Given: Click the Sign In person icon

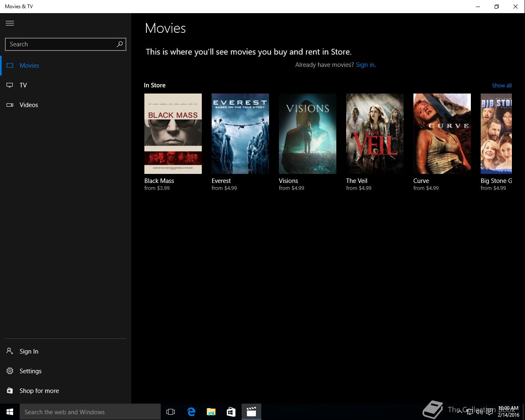Looking at the screenshot, I should point(10,351).
